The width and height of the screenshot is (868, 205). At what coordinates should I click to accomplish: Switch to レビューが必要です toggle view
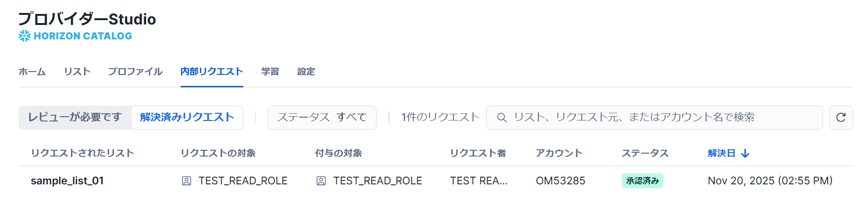[x=75, y=118]
